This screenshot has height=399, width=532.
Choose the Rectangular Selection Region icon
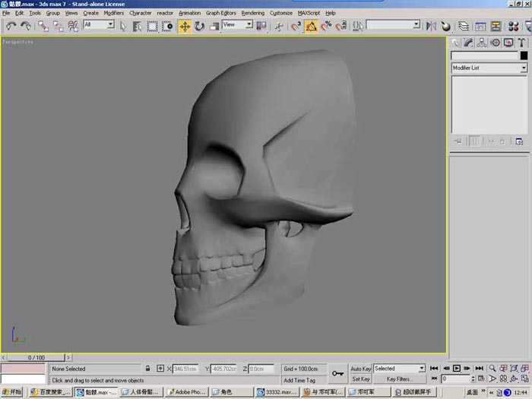click(152, 26)
